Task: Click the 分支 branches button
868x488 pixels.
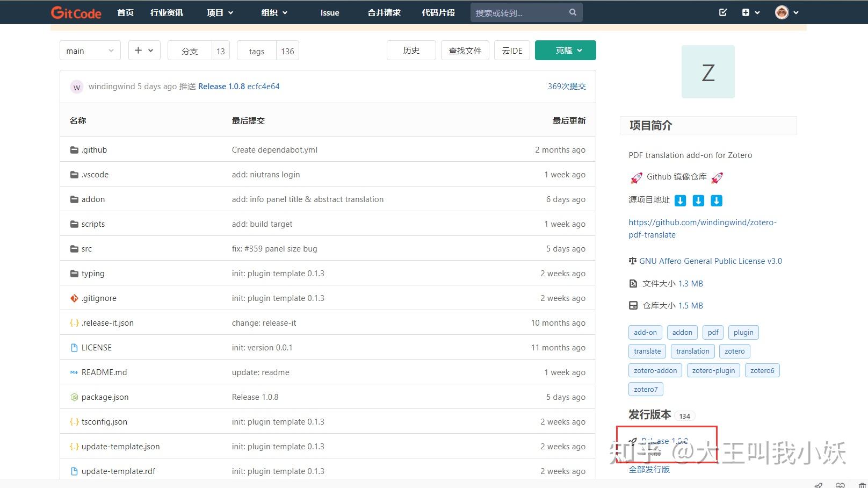Action: coord(190,51)
